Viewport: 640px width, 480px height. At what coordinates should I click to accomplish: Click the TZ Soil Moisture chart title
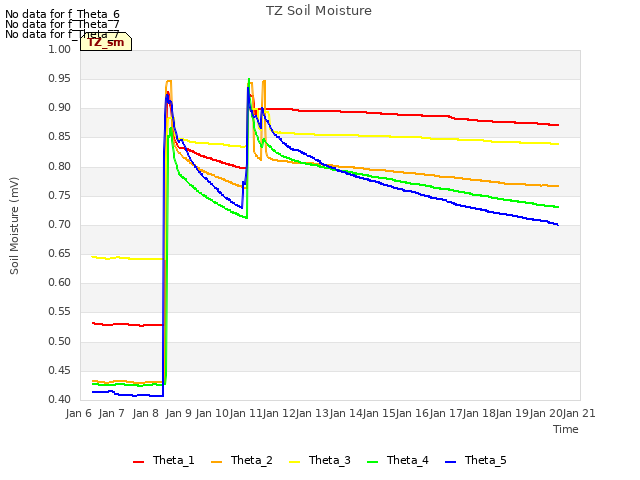point(319,11)
